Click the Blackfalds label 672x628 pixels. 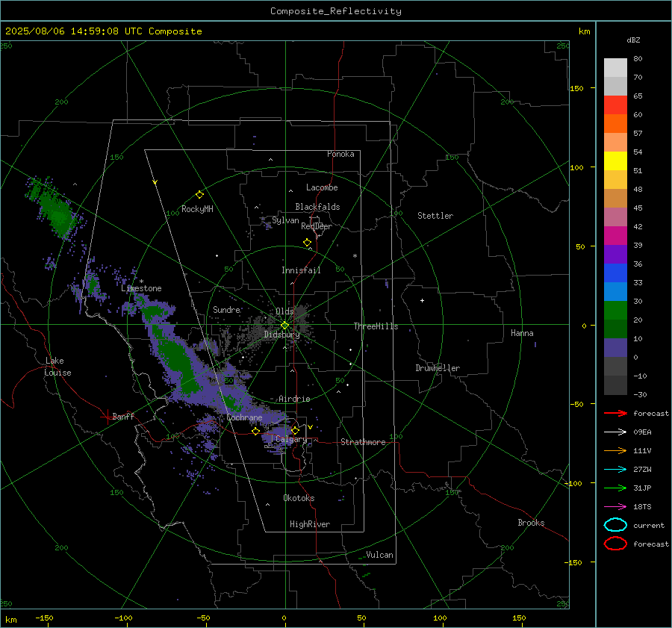[317, 207]
